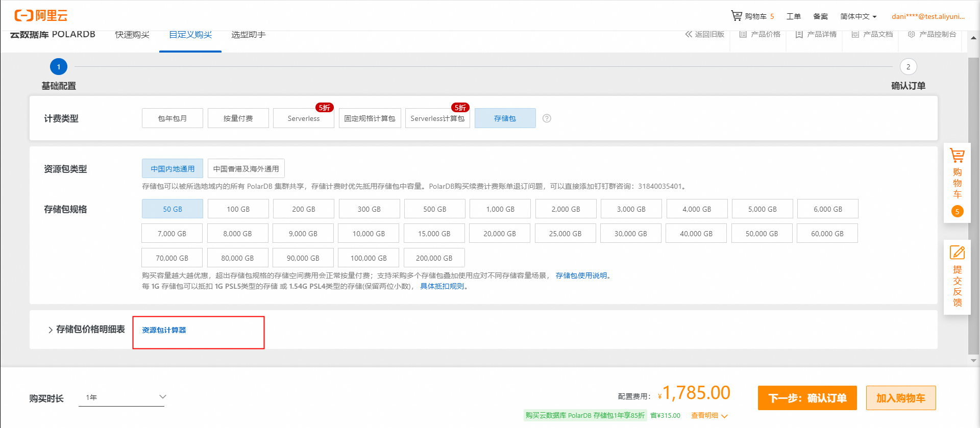Open the 购买时长 duration dropdown
Viewport: 980px width, 428px height.
click(x=121, y=397)
